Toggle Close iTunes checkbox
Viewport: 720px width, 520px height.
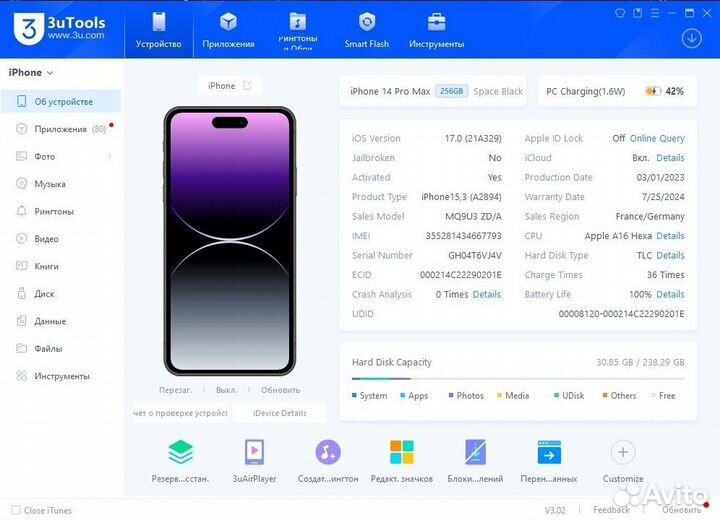tap(16, 510)
